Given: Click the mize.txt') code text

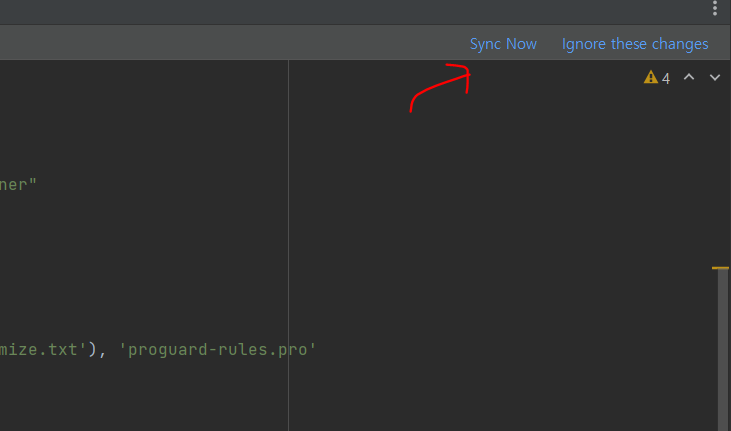Looking at the screenshot, I should tap(48, 350).
